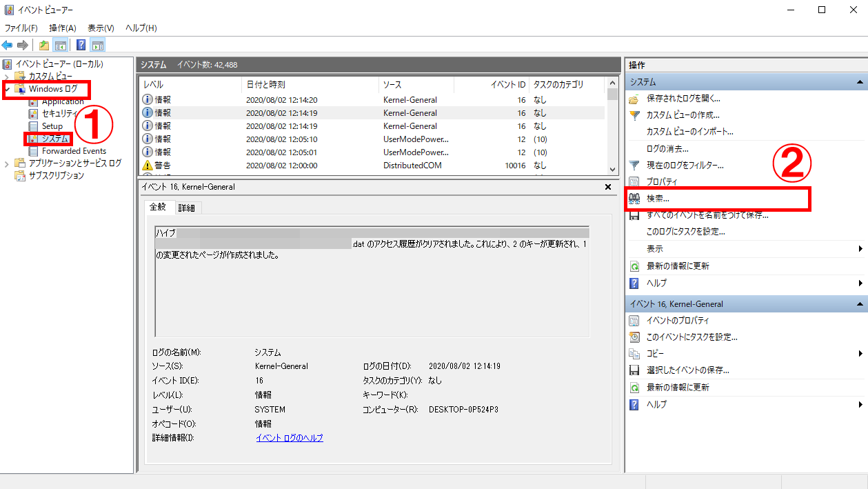This screenshot has width=868, height=489.
Task: Open イベントのプロパティ action
Action: (678, 321)
